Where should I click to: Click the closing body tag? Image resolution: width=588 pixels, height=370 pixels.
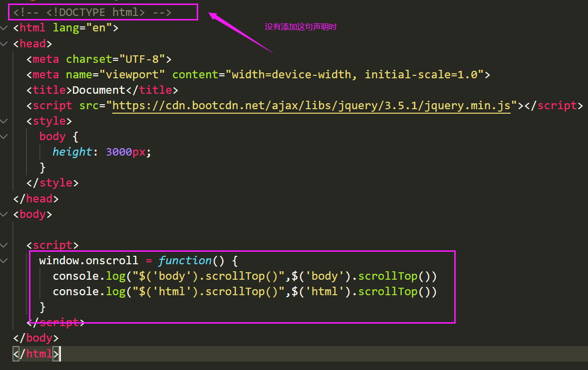[x=36, y=338]
